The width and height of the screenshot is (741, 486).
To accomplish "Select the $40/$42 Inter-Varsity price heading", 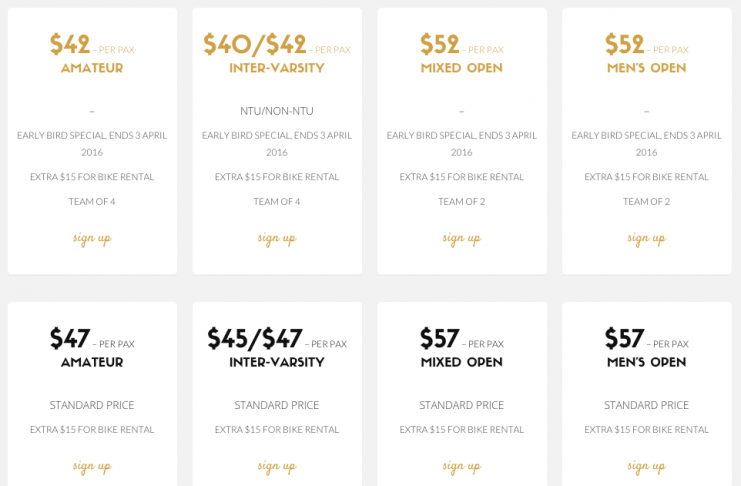I will (255, 44).
